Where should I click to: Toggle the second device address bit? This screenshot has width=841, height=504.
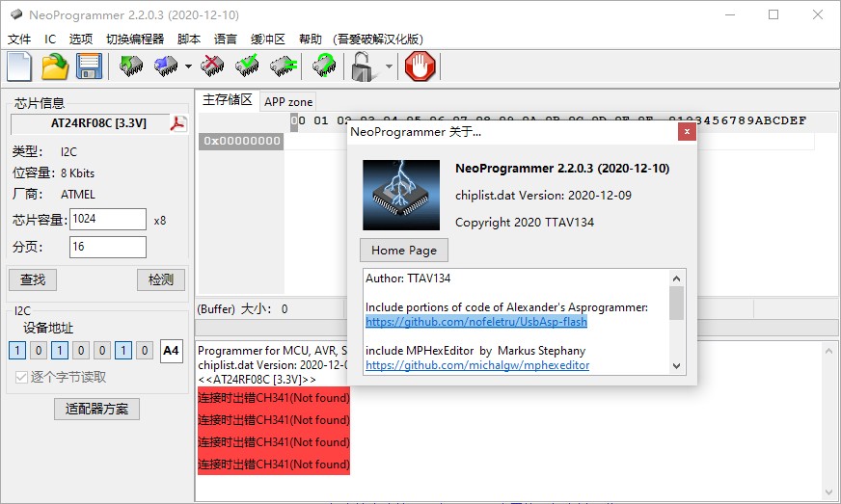pyautogui.click(x=38, y=351)
